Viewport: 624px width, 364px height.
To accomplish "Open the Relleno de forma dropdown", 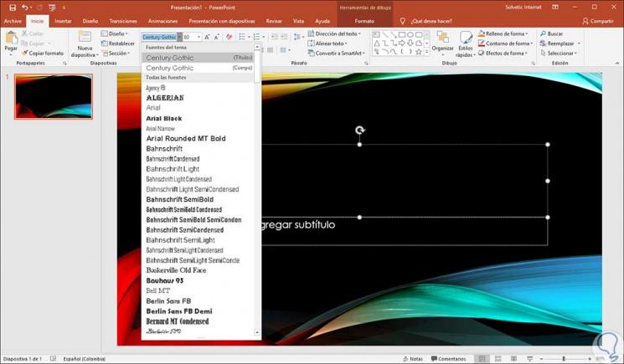I will tap(503, 33).
